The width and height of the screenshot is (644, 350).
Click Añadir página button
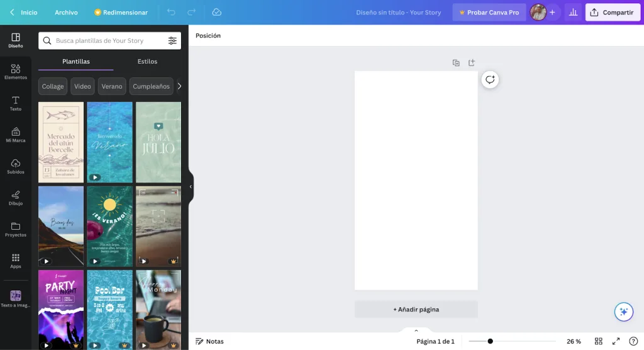pos(416,309)
